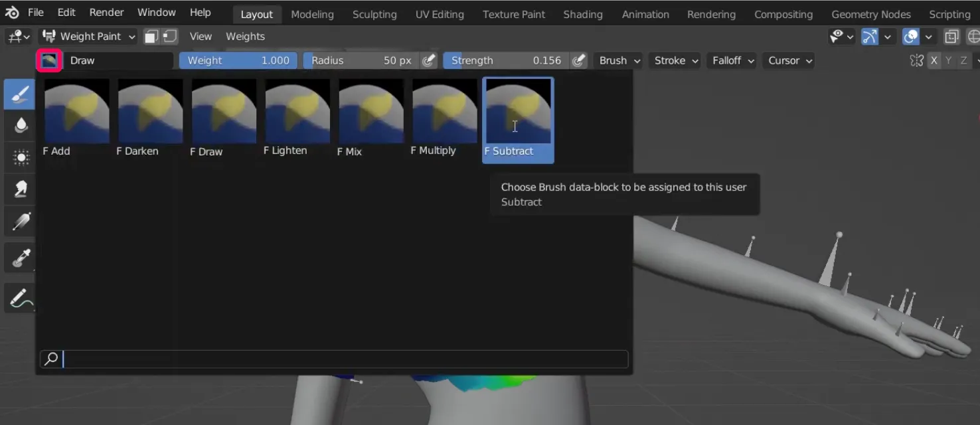Toggle X axis symmetry

tap(934, 60)
